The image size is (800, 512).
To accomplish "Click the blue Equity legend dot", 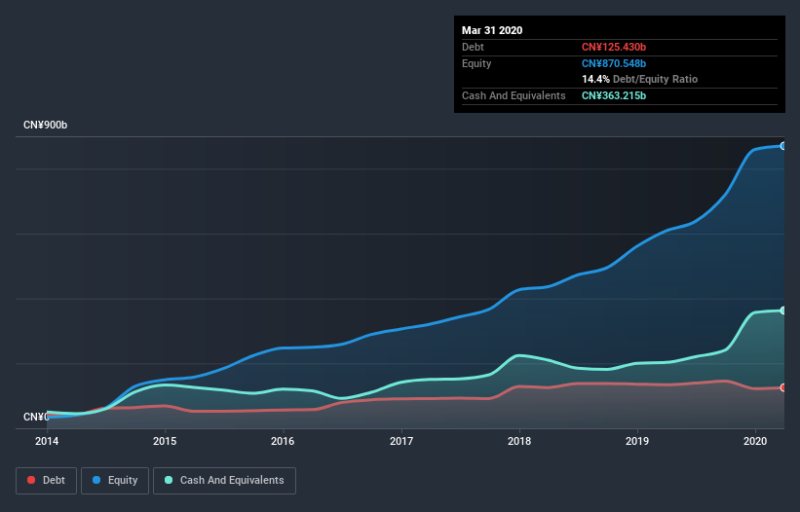I will pos(96,480).
